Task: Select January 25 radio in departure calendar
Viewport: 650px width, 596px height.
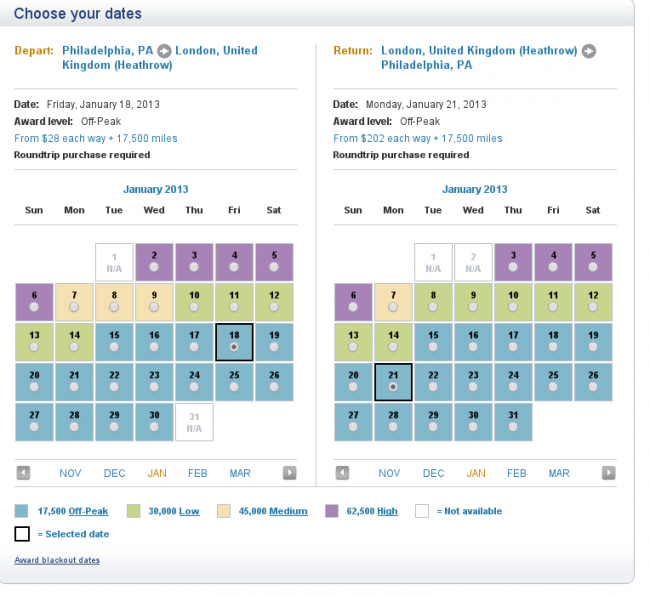Action: [234, 387]
